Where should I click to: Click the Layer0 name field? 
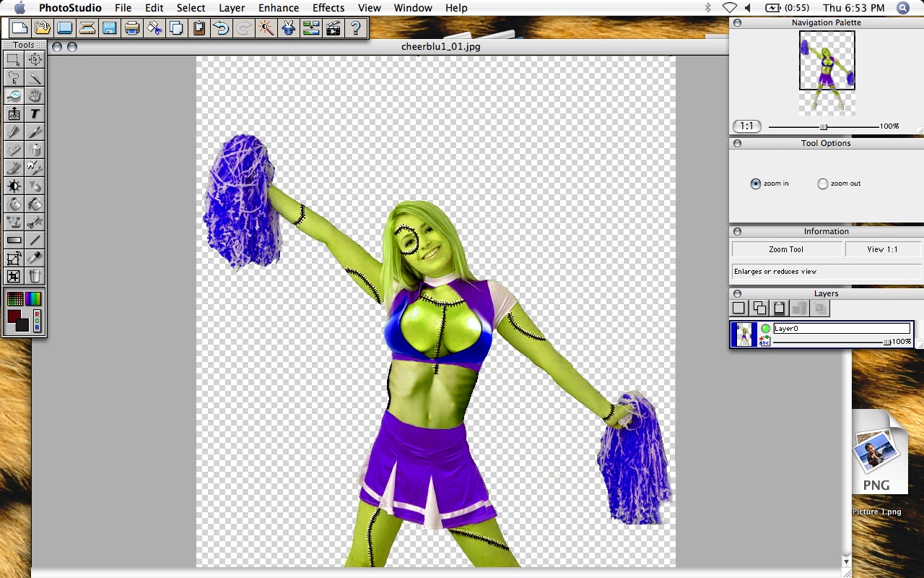tap(842, 329)
